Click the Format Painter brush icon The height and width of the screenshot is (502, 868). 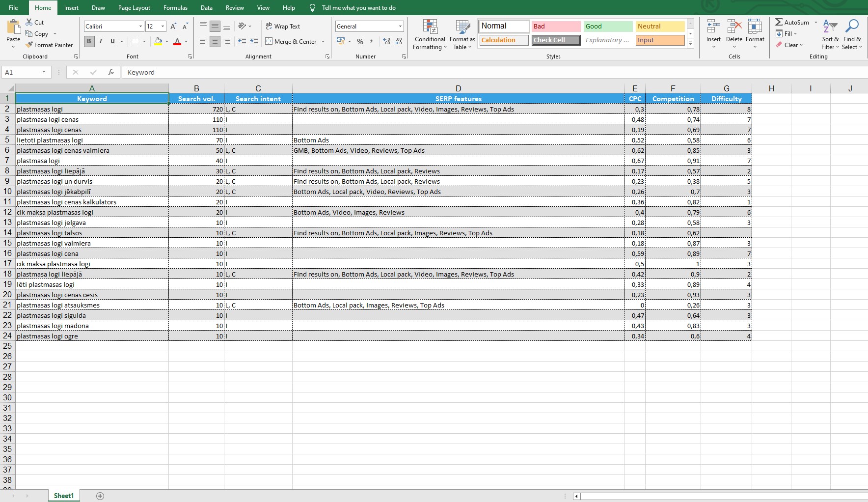(x=30, y=45)
